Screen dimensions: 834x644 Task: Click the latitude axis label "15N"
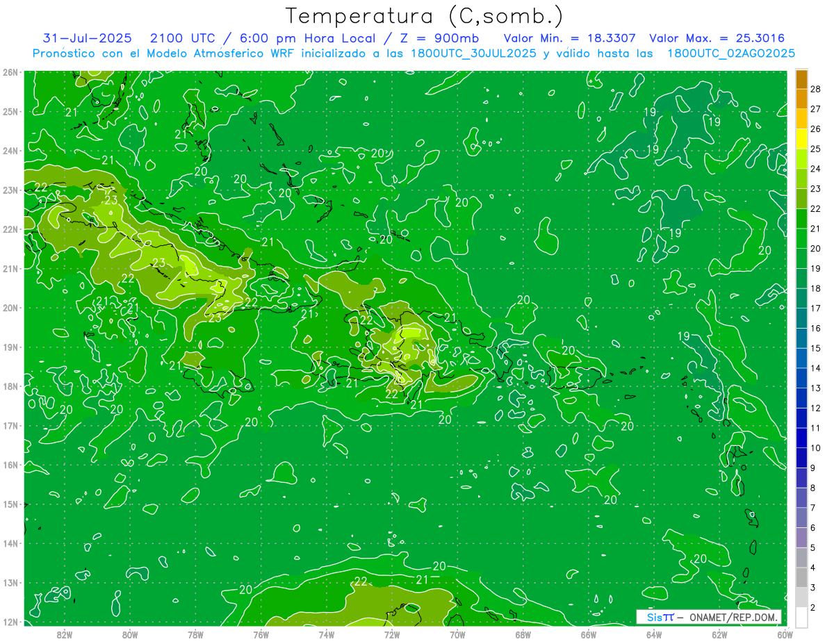click(10, 504)
